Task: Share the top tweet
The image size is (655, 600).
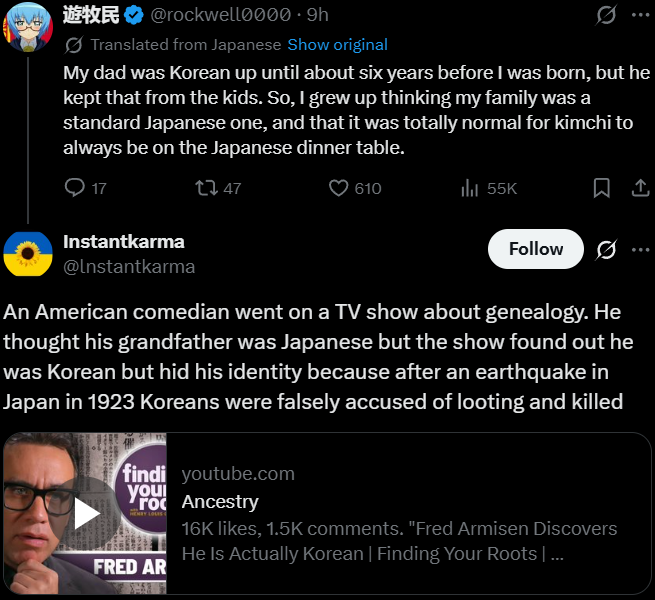Action: click(641, 188)
